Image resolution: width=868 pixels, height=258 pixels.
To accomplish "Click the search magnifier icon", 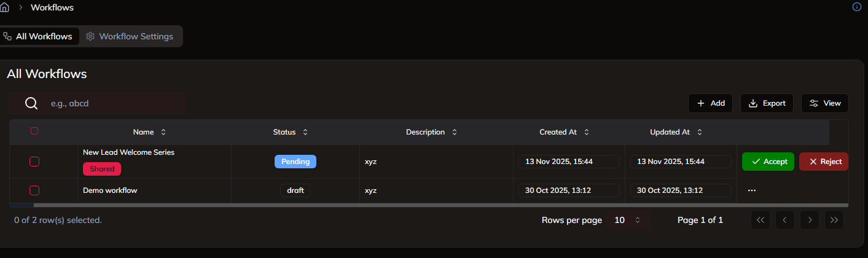I will tap(31, 103).
